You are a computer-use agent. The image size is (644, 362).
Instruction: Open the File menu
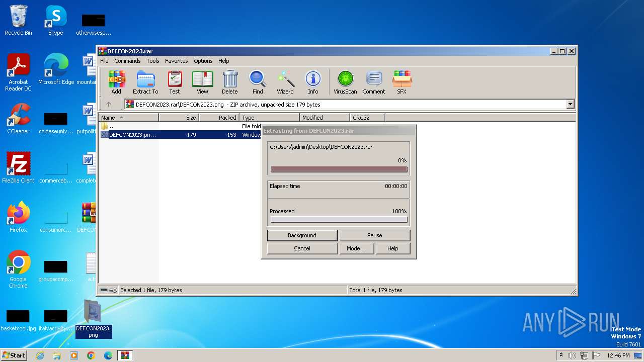click(x=104, y=61)
